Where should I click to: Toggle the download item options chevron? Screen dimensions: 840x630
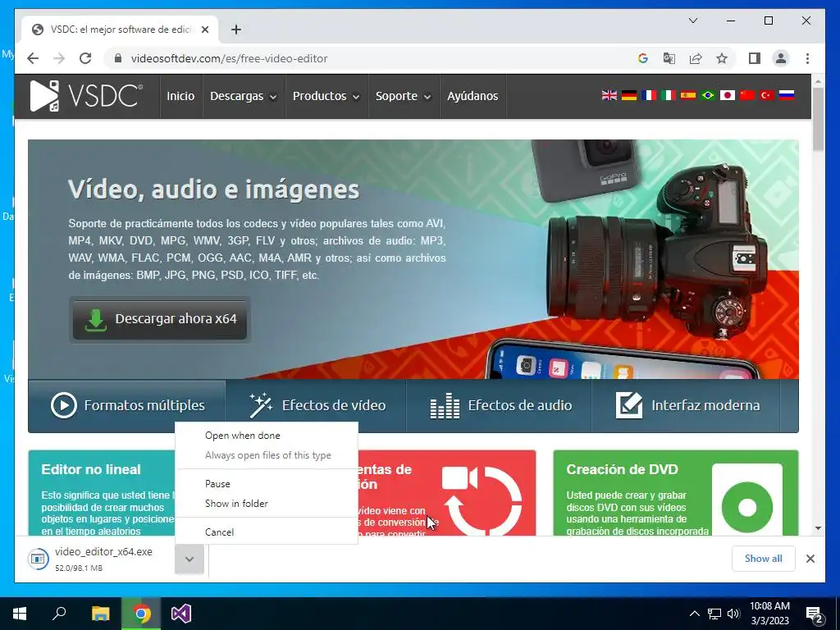tap(189, 559)
